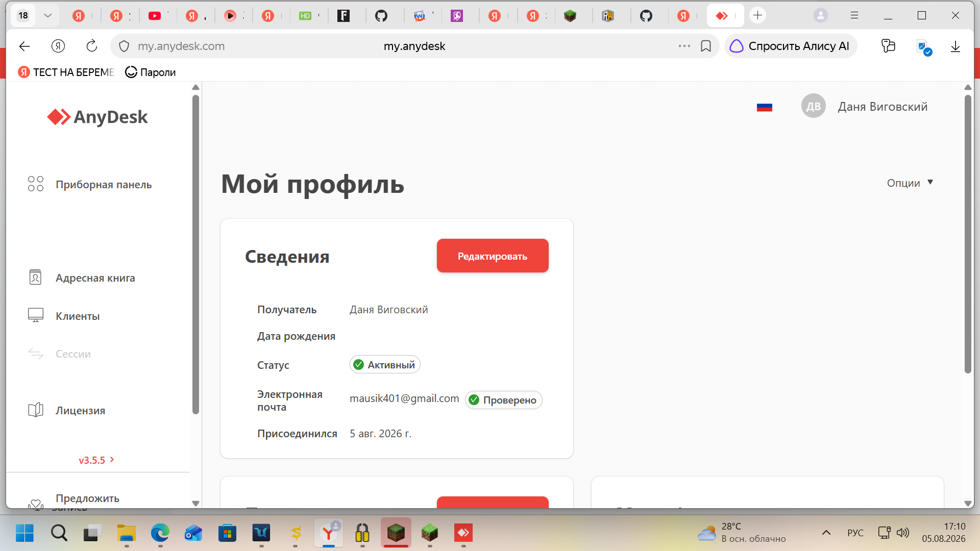Click the page vertical scrollbar thumb
Image resolution: width=980 pixels, height=551 pixels.
pos(968,234)
